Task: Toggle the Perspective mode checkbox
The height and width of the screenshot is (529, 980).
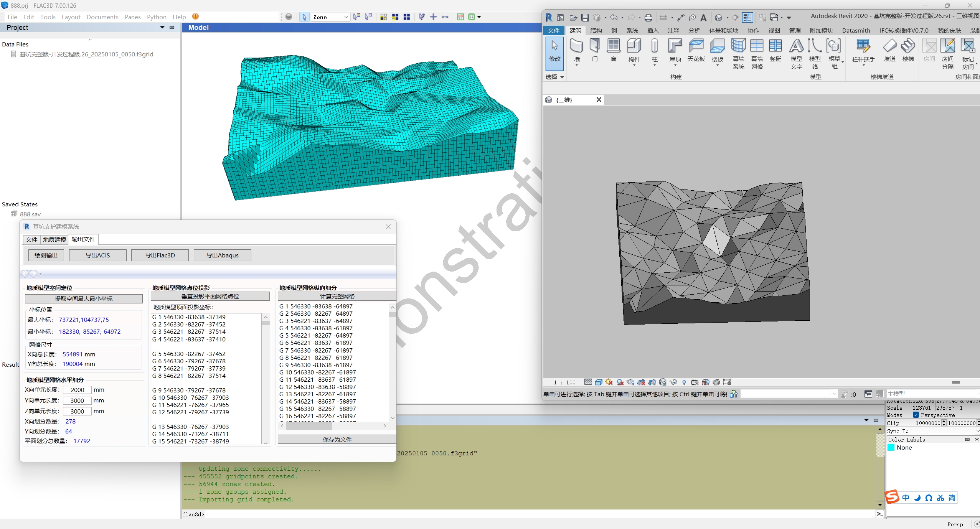Action: point(916,415)
